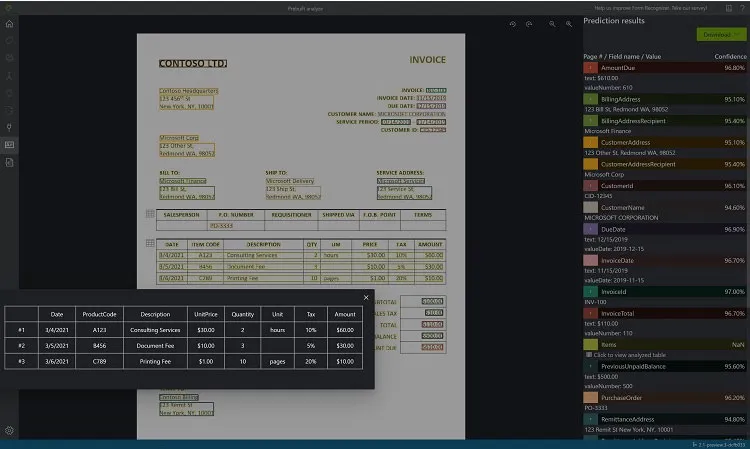Click the Document Fee cell in popup table

[155, 346]
